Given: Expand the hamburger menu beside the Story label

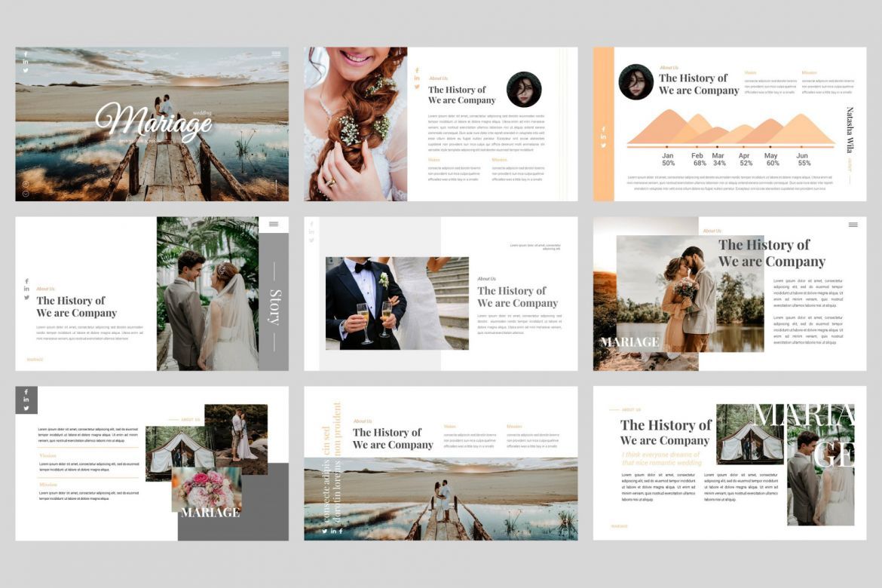Looking at the screenshot, I should (x=273, y=224).
